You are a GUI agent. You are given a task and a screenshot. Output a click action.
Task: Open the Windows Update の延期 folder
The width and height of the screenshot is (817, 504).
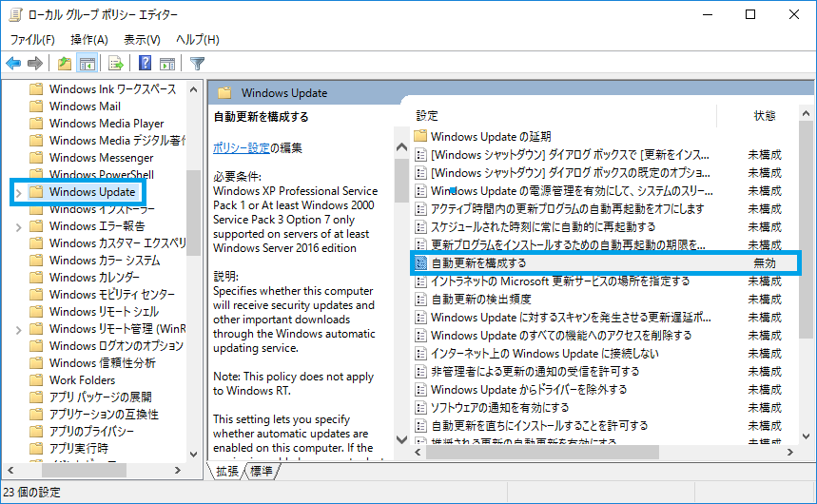[482, 137]
